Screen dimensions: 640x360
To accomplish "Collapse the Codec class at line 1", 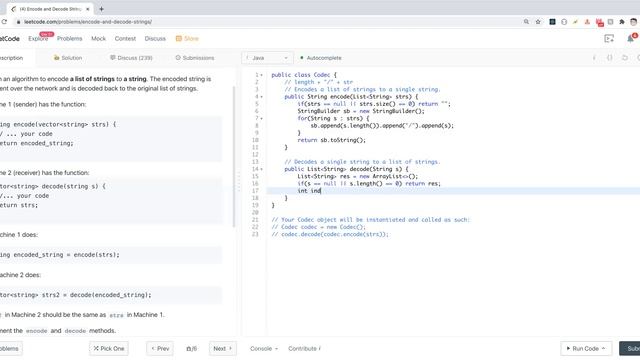I will coord(262,75).
